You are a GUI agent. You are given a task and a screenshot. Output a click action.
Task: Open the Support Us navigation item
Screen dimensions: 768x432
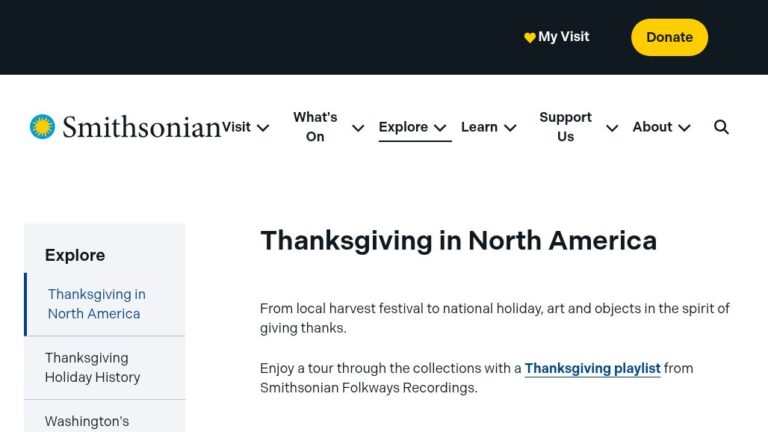(565, 127)
